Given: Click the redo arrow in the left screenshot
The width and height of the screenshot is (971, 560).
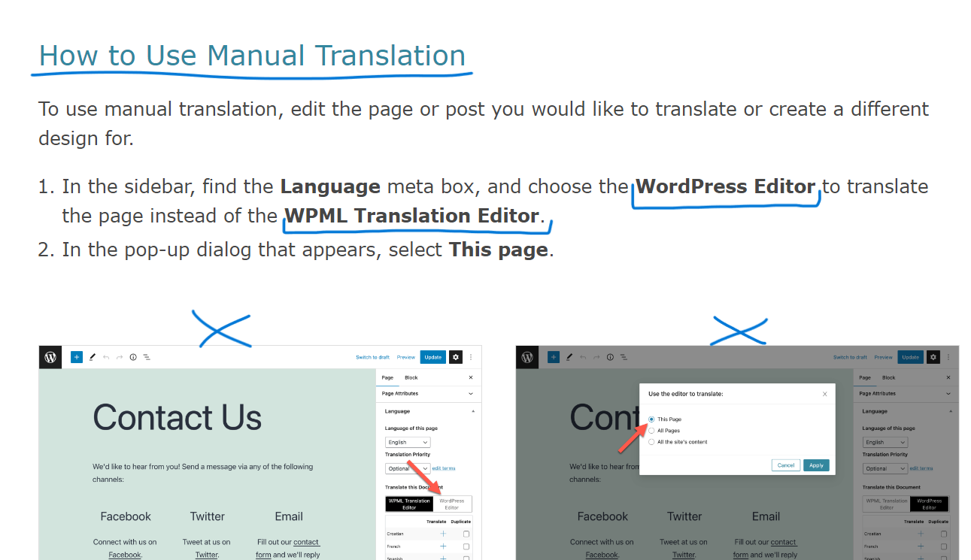Looking at the screenshot, I should pyautogui.click(x=120, y=357).
